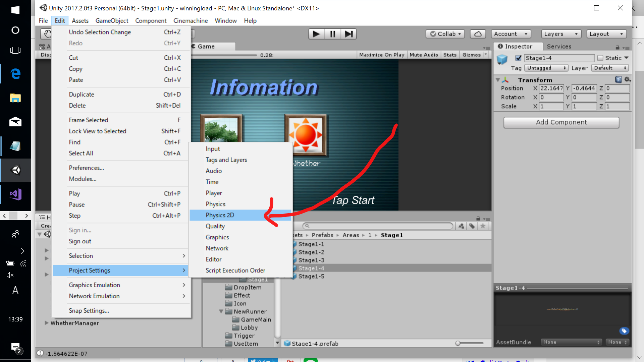Open the Account dropdown
The image size is (644, 362).
click(511, 34)
